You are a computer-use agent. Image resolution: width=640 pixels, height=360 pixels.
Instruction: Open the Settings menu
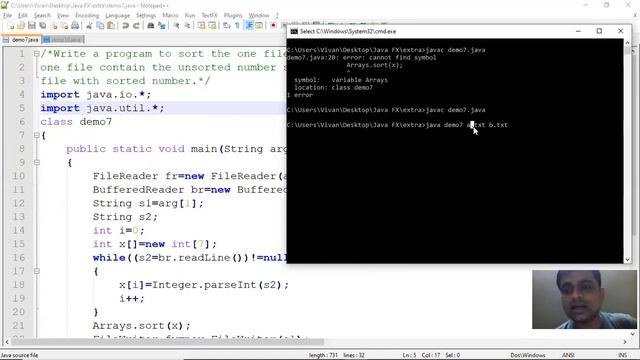coord(146,16)
